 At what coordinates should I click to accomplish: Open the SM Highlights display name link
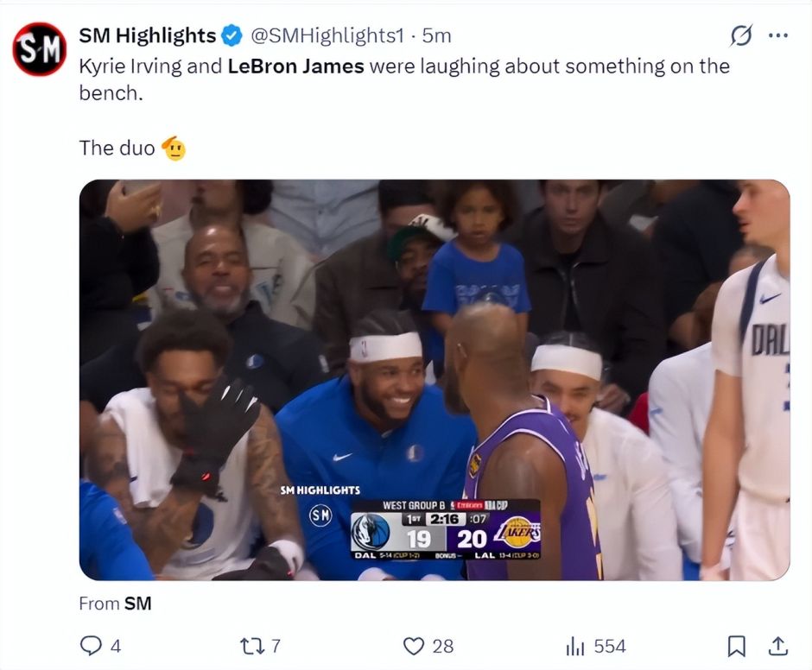click(x=147, y=35)
